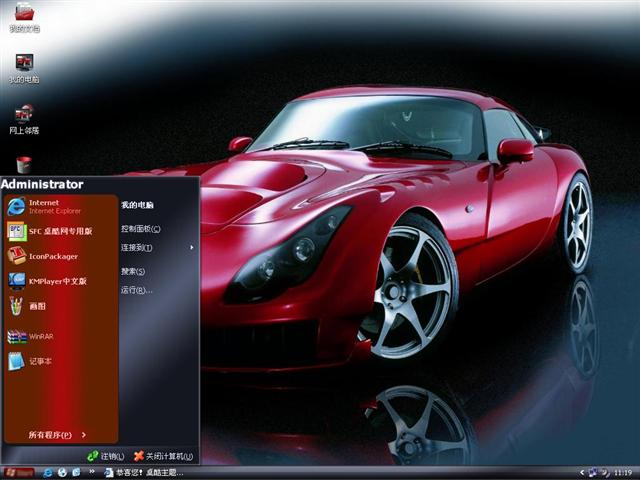This screenshot has width=640, height=480.
Task: Open 网上邻居 desktop icon
Action: click(x=24, y=118)
